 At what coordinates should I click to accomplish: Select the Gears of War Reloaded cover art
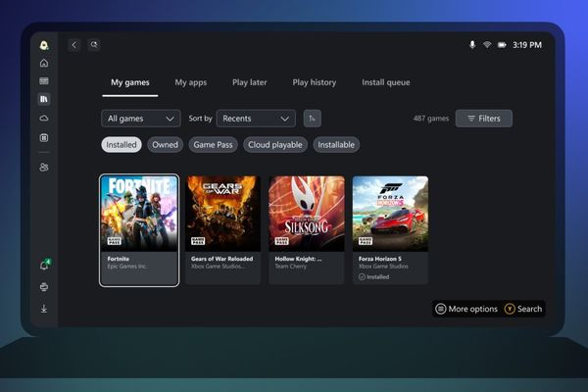223,214
